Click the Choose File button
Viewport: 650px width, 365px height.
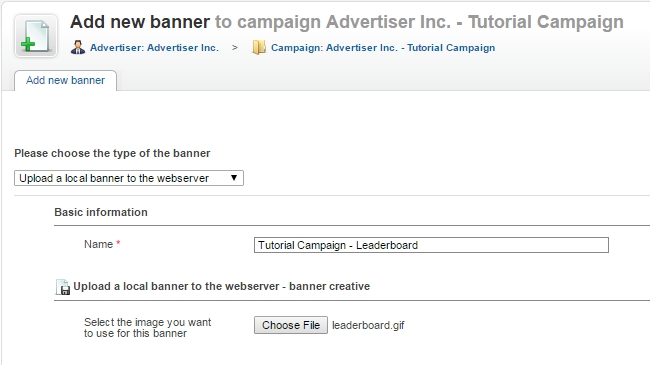(291, 325)
